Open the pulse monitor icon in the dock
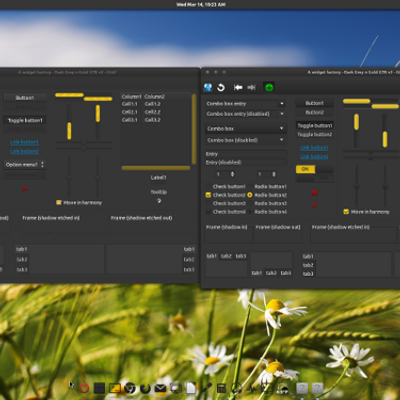Viewport: 400px width, 400px height. point(252,388)
